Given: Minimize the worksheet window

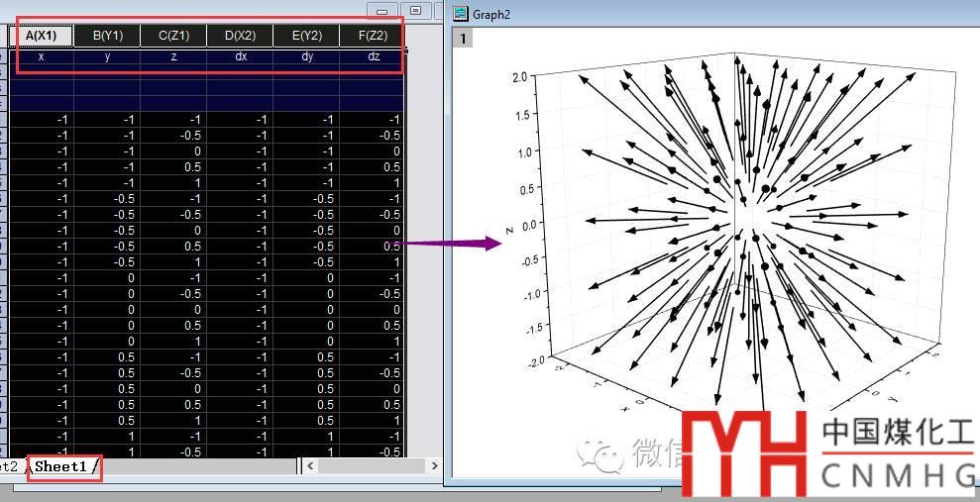Looking at the screenshot, I should 381,10.
